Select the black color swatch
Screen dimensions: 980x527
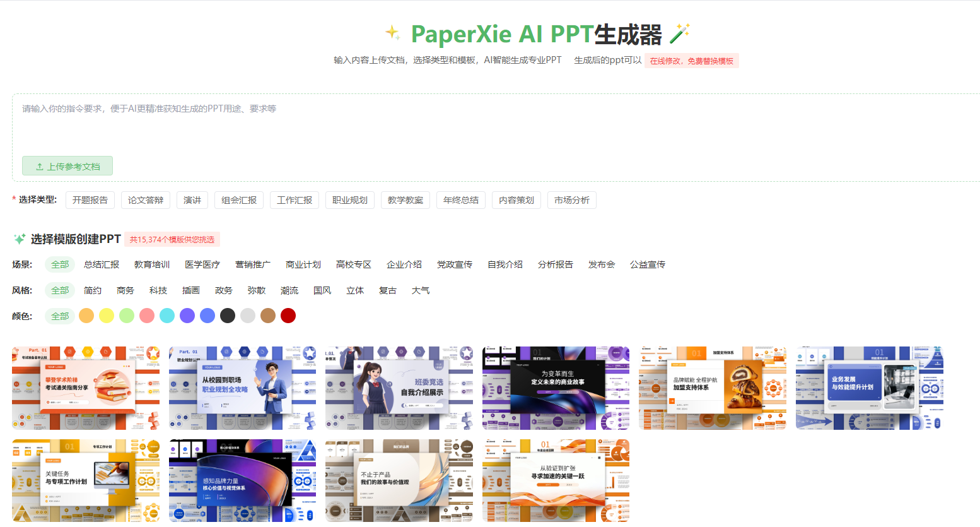click(x=228, y=316)
